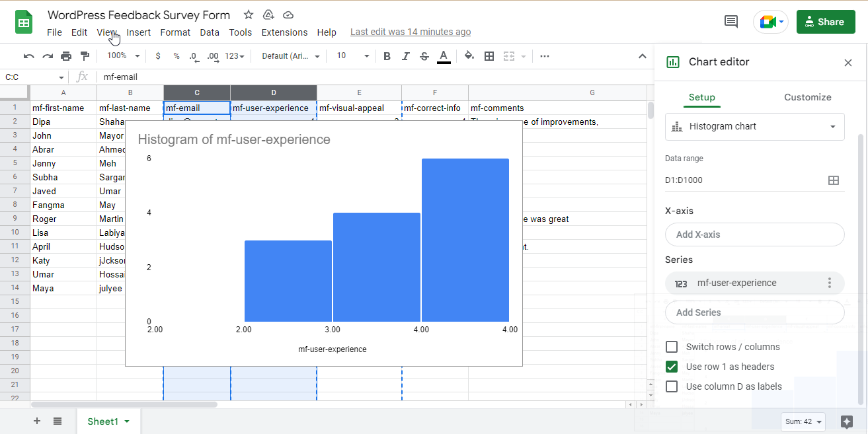Image resolution: width=868 pixels, height=434 pixels.
Task: Star the document title
Action: coord(249,15)
